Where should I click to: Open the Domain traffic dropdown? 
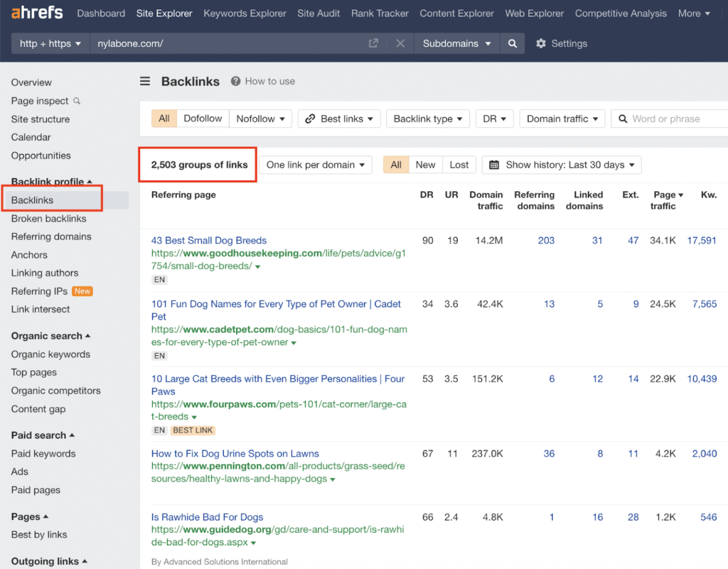click(562, 119)
